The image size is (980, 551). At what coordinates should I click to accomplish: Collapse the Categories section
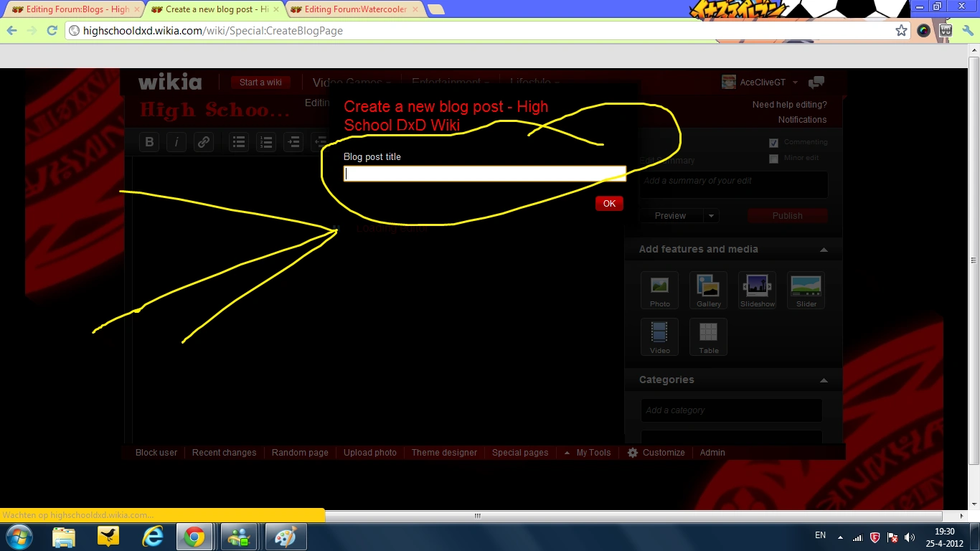(824, 380)
